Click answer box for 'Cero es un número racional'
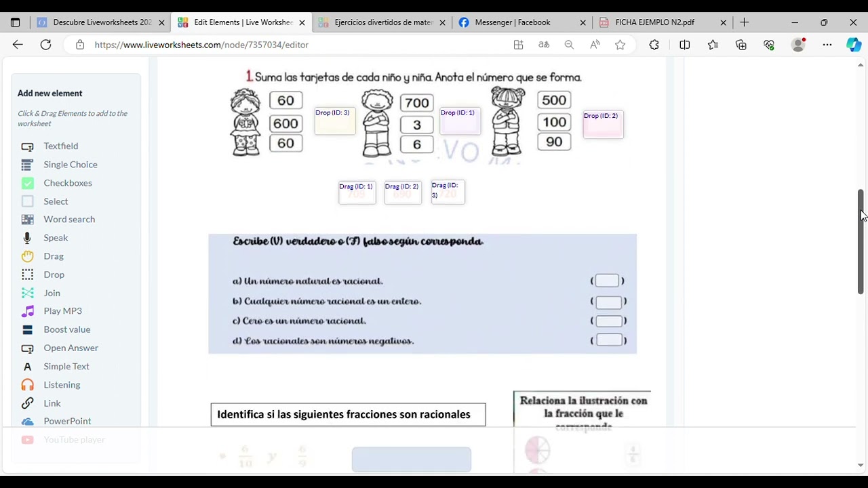This screenshot has width=868, height=488. click(x=608, y=321)
